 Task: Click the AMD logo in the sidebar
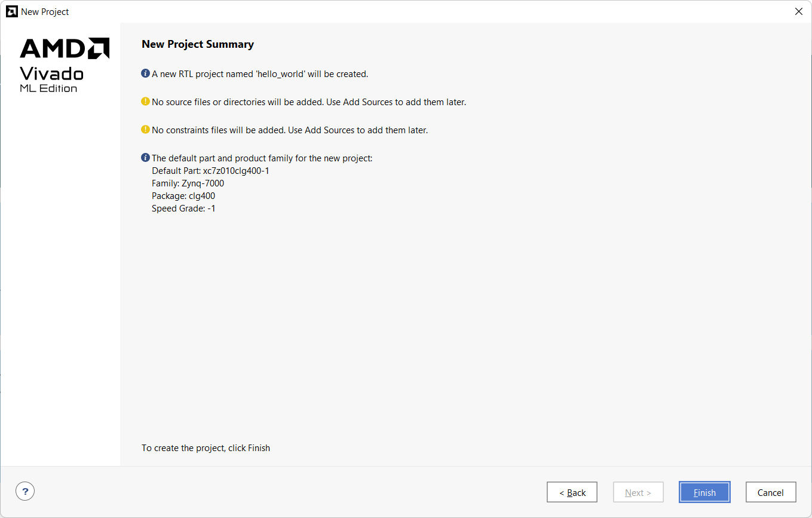click(65, 48)
